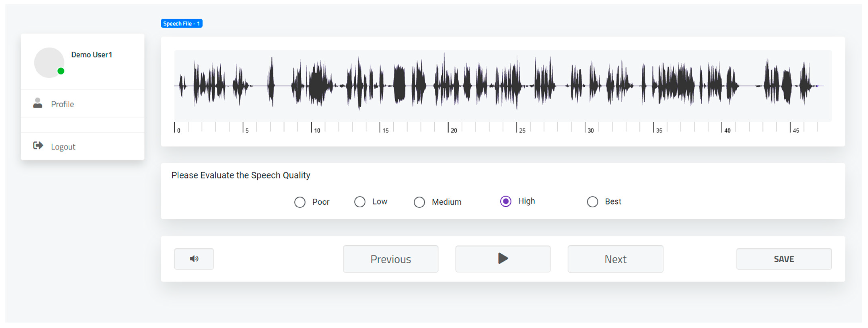Go to the Previous speech file
868x328 pixels.
coord(391,259)
